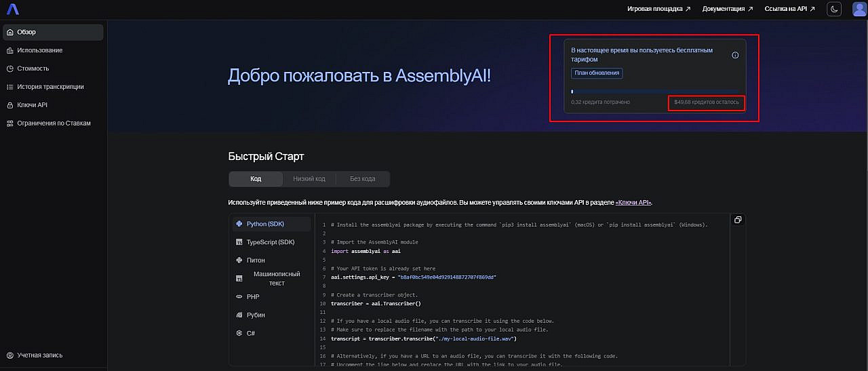Click the План обновления button
The width and height of the screenshot is (868, 371).
point(597,73)
